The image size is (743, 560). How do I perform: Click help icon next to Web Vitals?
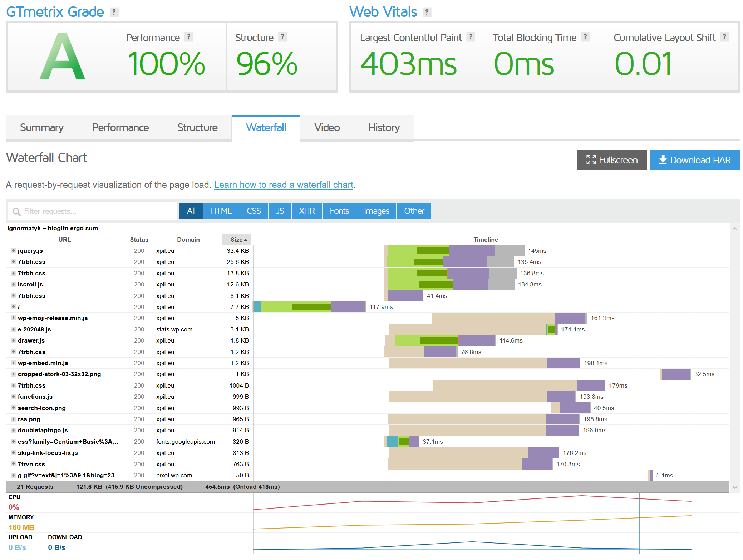[x=427, y=12]
